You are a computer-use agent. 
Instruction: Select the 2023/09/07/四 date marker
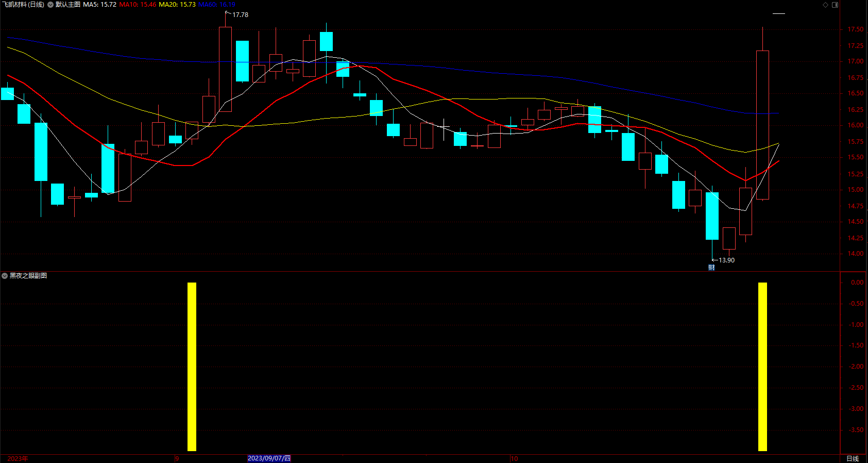pyautogui.click(x=269, y=458)
